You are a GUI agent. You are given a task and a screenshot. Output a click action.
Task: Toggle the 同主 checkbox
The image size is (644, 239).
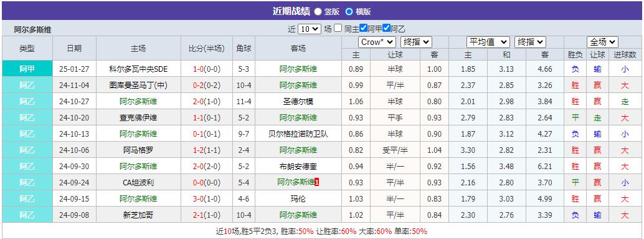click(x=338, y=28)
